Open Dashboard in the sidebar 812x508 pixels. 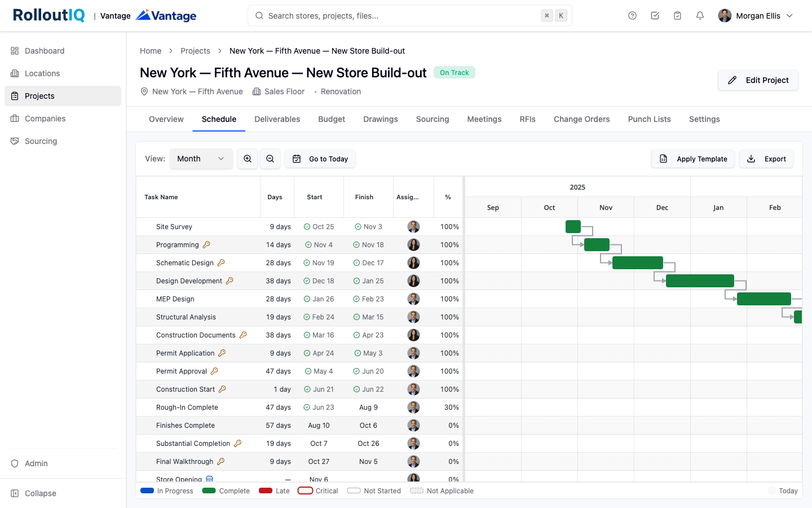(x=63, y=51)
